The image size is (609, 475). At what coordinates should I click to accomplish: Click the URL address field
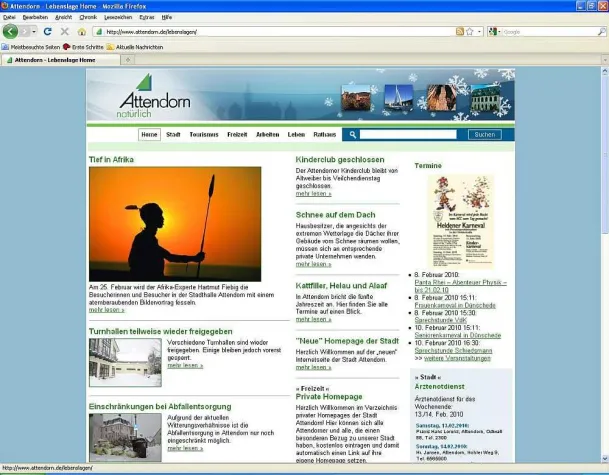point(280,32)
